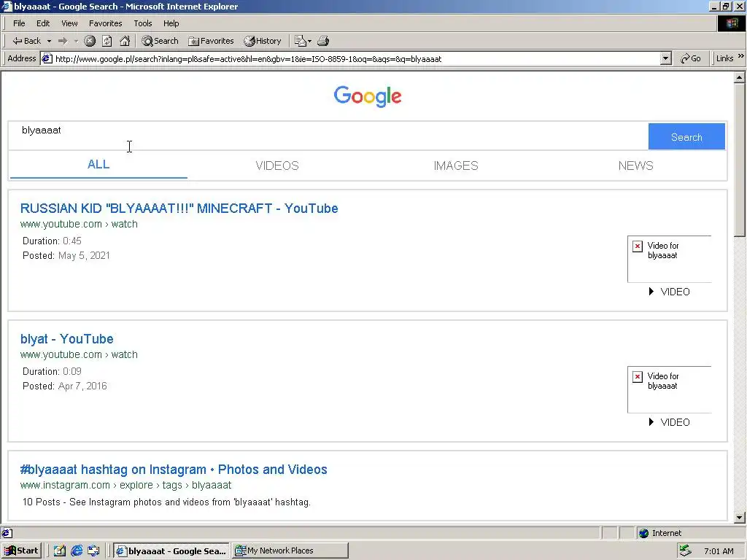Go to the Home page icon
Screen dimensions: 747x560
tap(125, 41)
